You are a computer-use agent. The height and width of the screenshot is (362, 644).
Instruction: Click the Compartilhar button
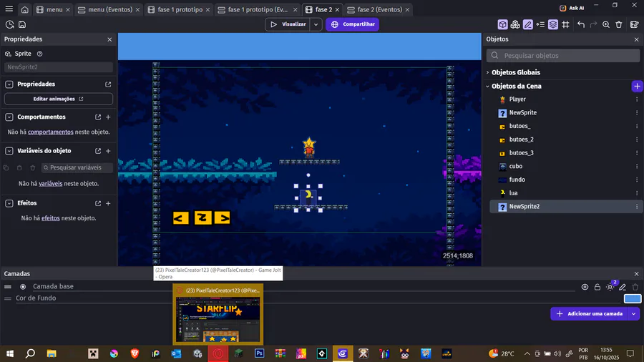353,24
